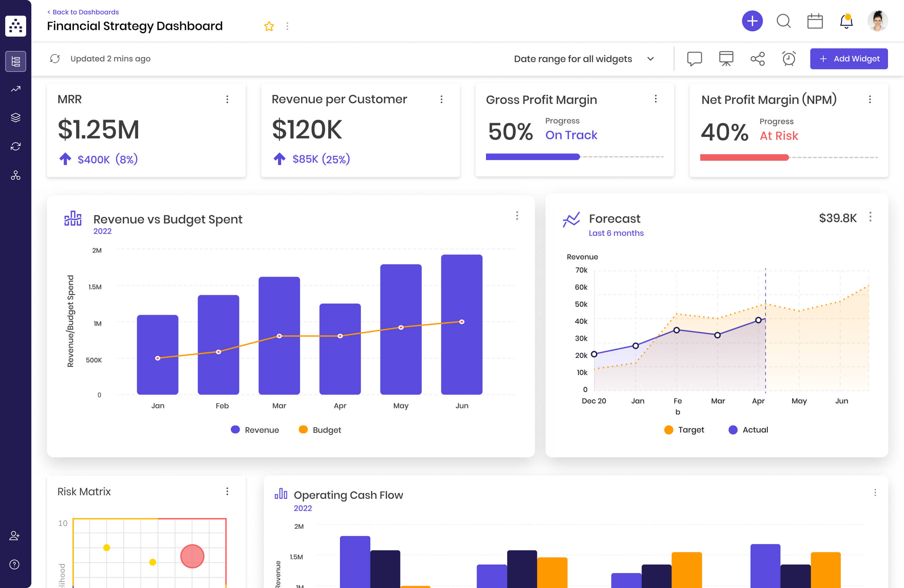The image size is (904, 588).
Task: Select the Financial Strategy Dashboard tab
Action: click(x=135, y=26)
